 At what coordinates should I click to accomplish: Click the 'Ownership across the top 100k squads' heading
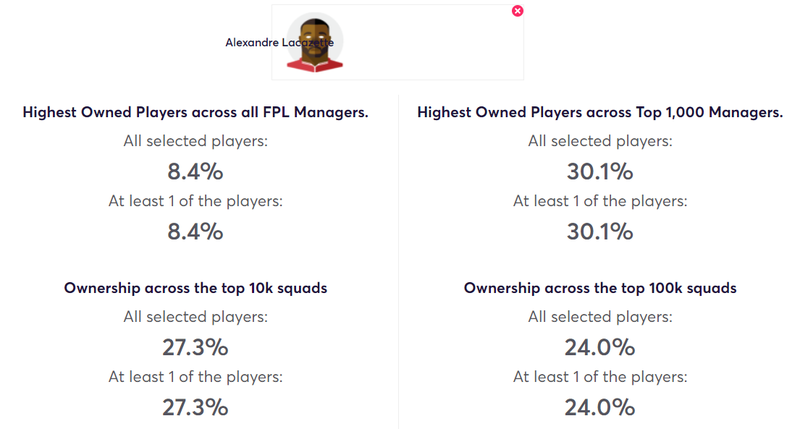[600, 288]
